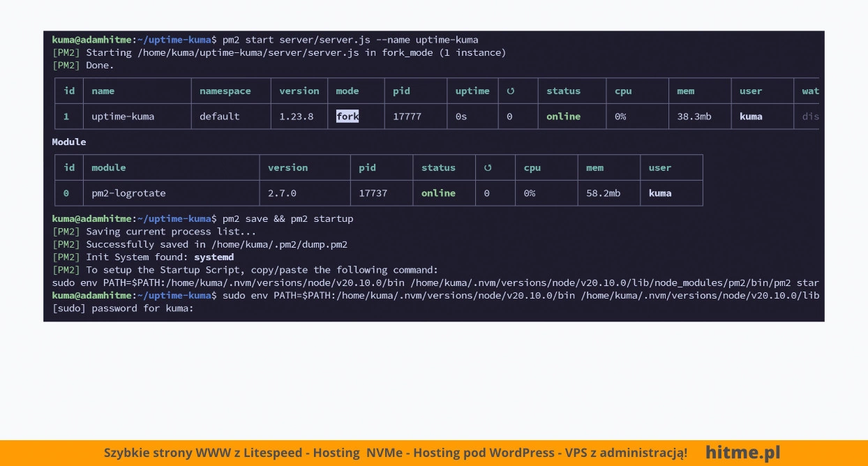Select 'uptime-kuma' name cell in process table
868x466 pixels.
[x=123, y=116]
